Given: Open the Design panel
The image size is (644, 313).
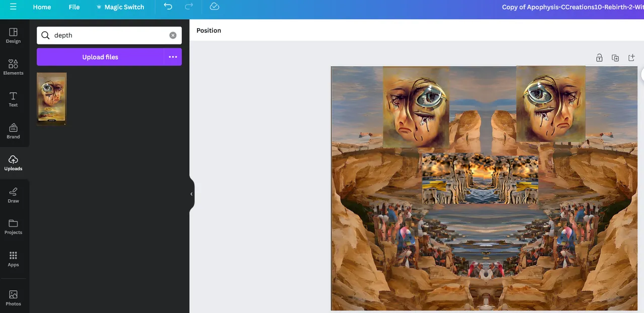Looking at the screenshot, I should point(13,36).
